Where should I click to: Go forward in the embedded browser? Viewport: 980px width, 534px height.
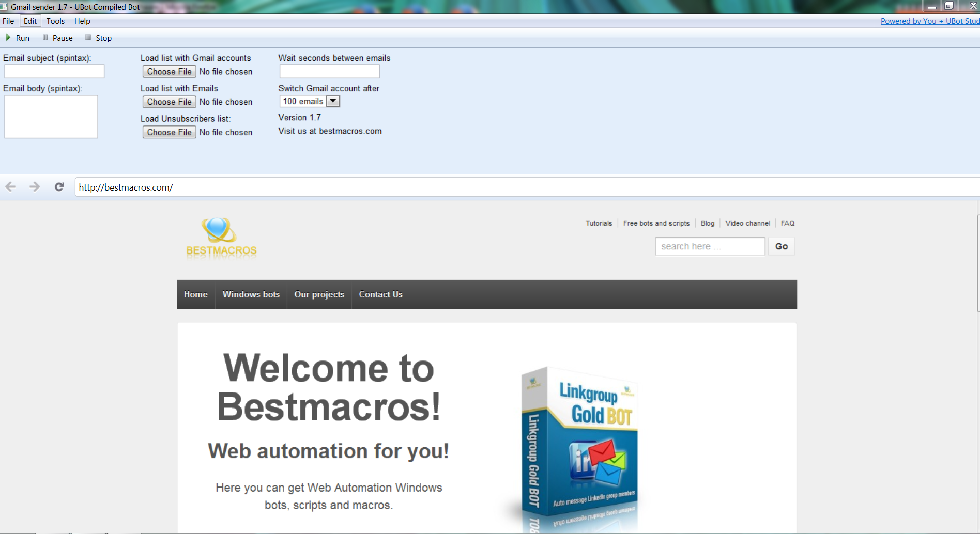tap(35, 187)
